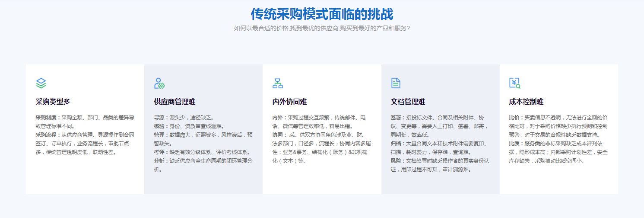Image resolution: width=644 pixels, height=218 pixels.
Task: Click the main title 传统采购模式面临的挑战
Action: tap(322, 14)
